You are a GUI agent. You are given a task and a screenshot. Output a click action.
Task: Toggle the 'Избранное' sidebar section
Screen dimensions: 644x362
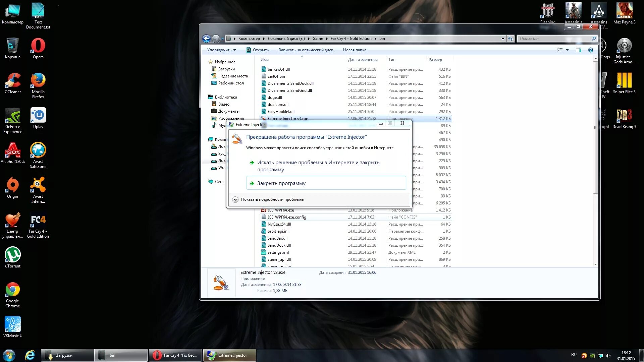point(225,61)
